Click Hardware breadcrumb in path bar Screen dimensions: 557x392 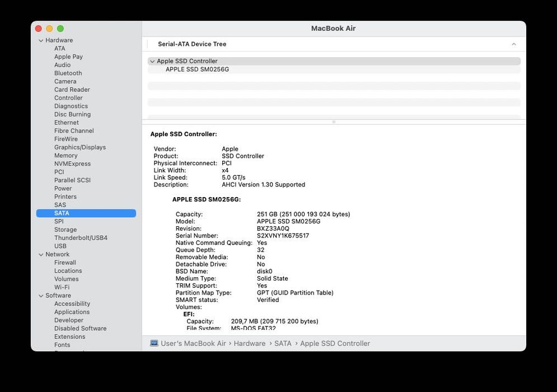[249, 343]
